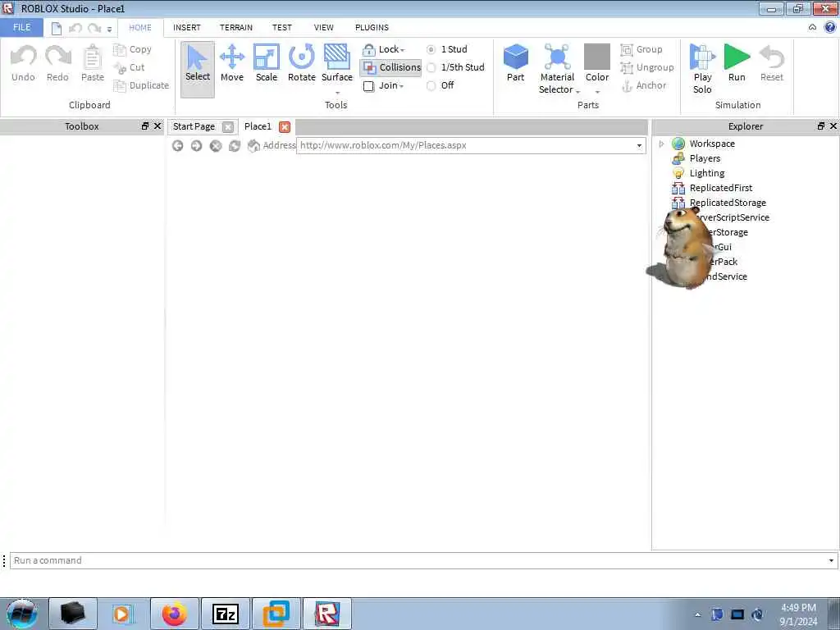Open Firefox from the taskbar
The height and width of the screenshot is (630, 840).
[175, 614]
